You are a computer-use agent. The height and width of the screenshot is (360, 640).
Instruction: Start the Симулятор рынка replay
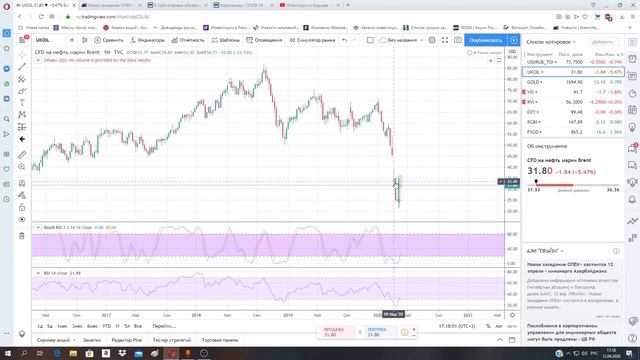click(x=312, y=40)
